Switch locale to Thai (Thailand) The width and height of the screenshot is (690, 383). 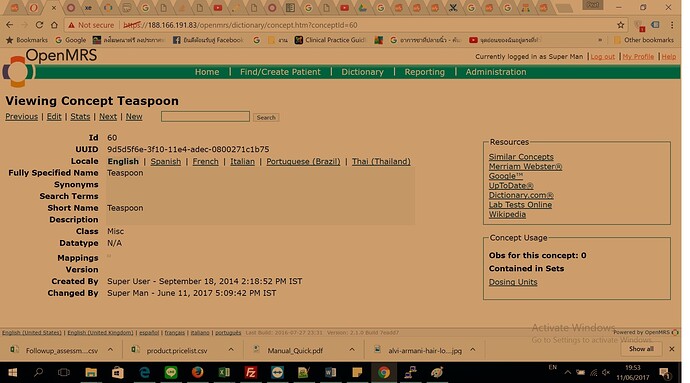point(381,162)
